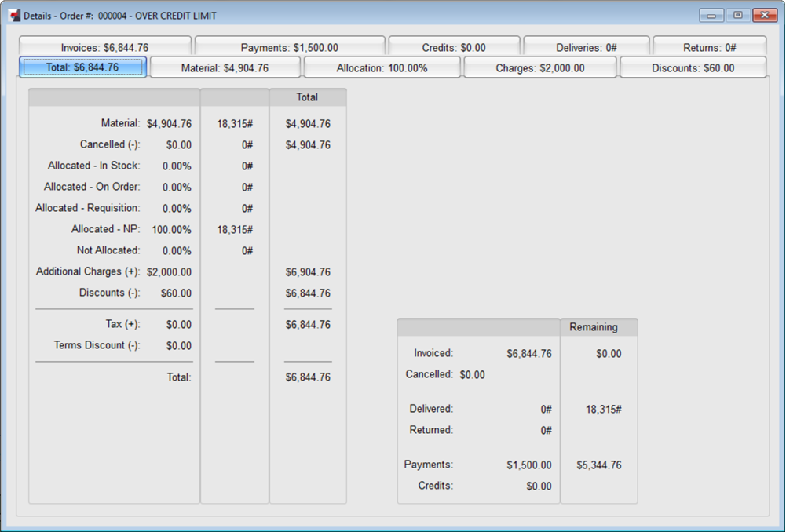
Task: Click the Total column header
Action: 307,97
